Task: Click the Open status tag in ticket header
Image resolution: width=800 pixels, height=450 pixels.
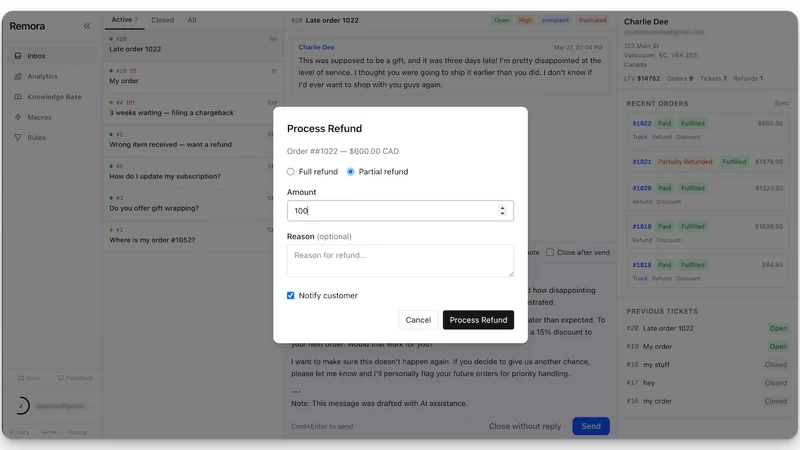Action: pos(501,20)
